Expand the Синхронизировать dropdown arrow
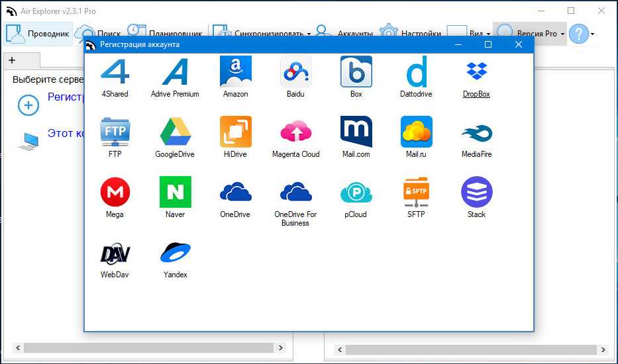 tap(309, 34)
